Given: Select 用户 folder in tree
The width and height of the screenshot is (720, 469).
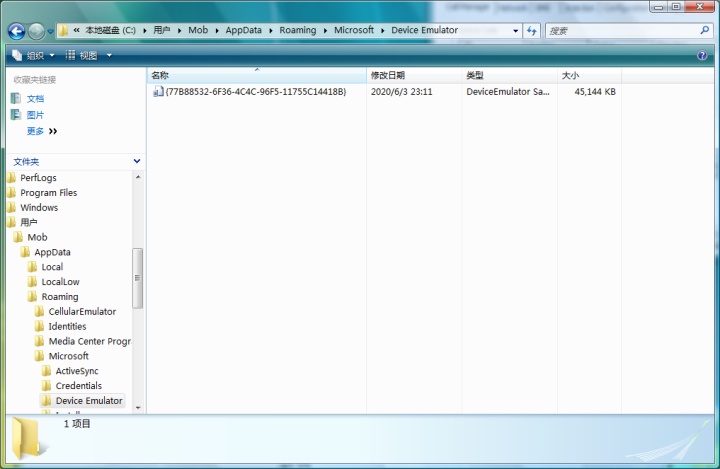Looking at the screenshot, I should click(28, 222).
